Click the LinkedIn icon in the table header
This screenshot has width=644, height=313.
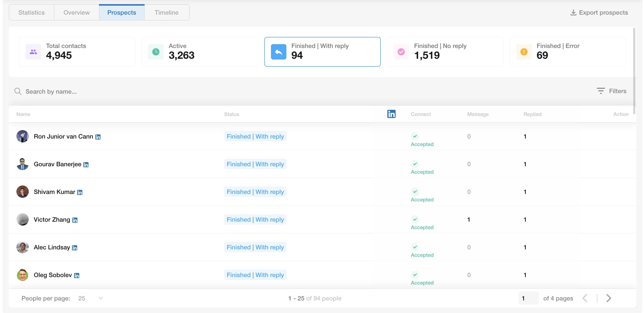(x=391, y=114)
